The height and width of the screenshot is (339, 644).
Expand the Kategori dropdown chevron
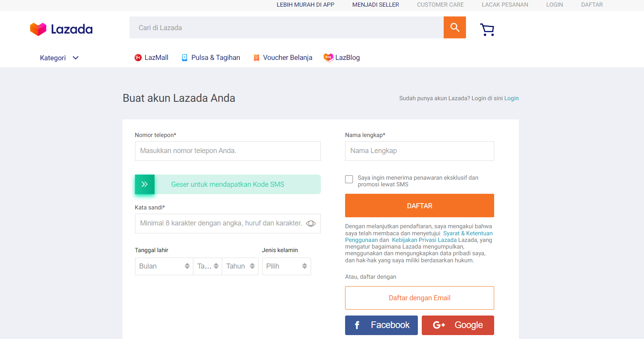tap(76, 58)
